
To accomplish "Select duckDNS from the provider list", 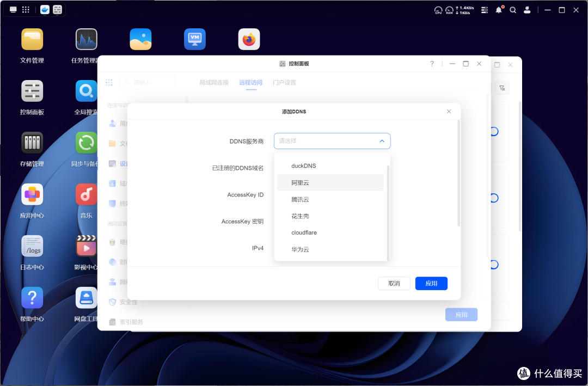I will click(x=330, y=166).
